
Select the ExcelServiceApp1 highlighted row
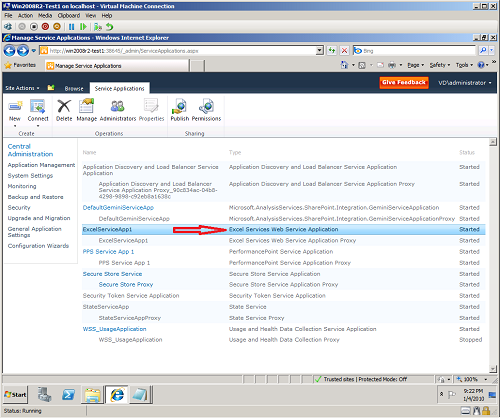pyautogui.click(x=284, y=229)
